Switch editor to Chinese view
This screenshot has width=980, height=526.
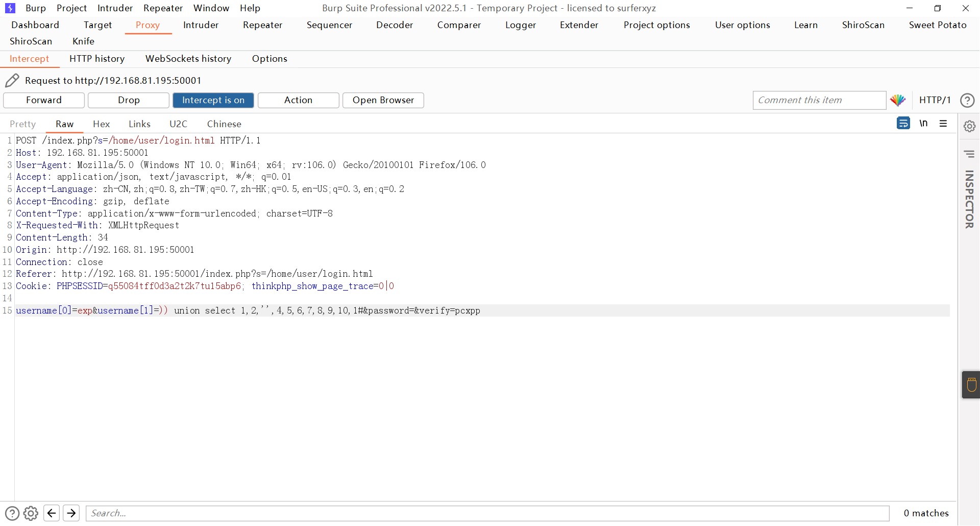[x=224, y=124]
